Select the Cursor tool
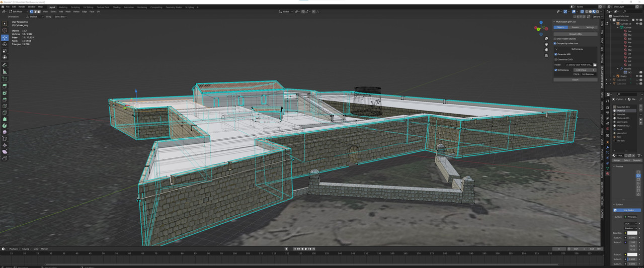The image size is (644, 268). [5, 30]
